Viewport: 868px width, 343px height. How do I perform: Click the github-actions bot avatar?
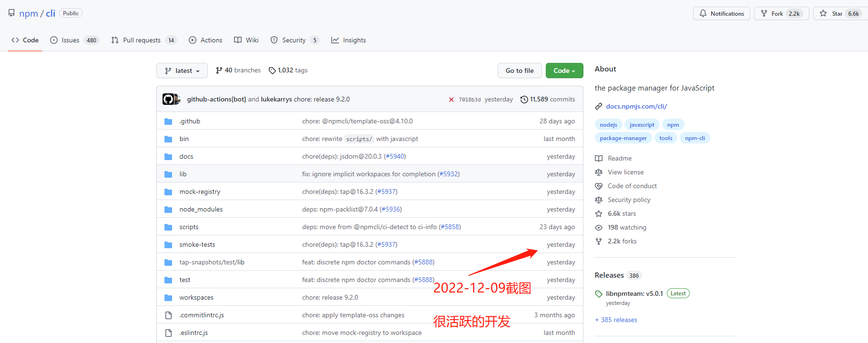[x=168, y=99]
